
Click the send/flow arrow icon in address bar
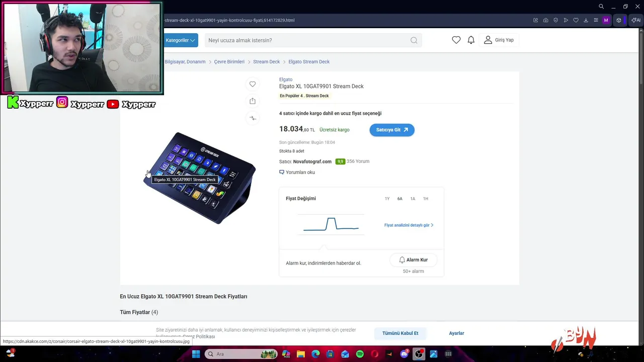tap(566, 20)
